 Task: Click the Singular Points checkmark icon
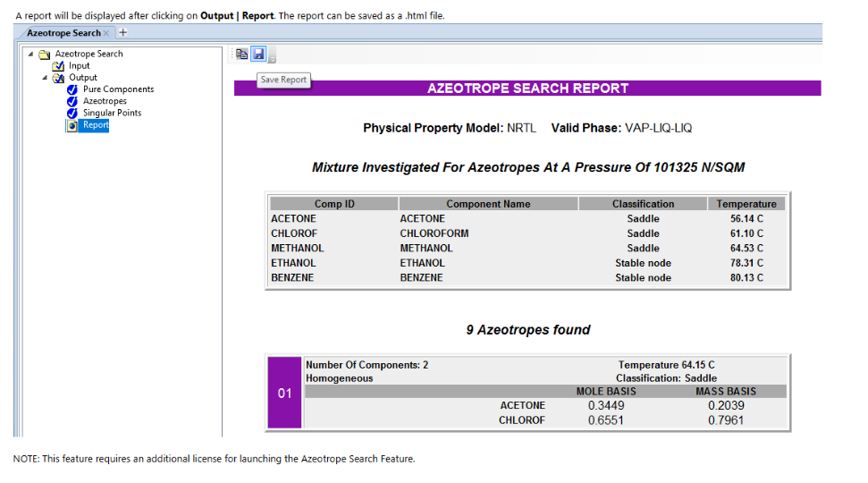click(72, 113)
